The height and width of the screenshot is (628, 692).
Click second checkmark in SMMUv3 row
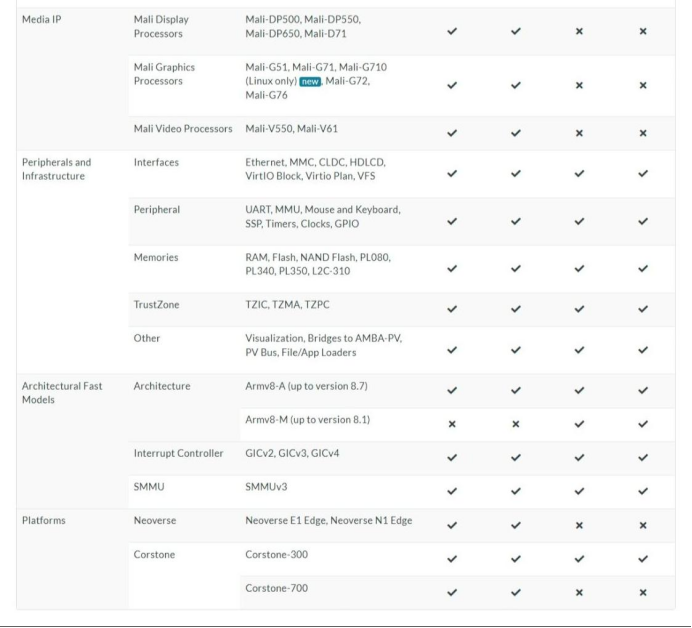pyautogui.click(x=516, y=491)
